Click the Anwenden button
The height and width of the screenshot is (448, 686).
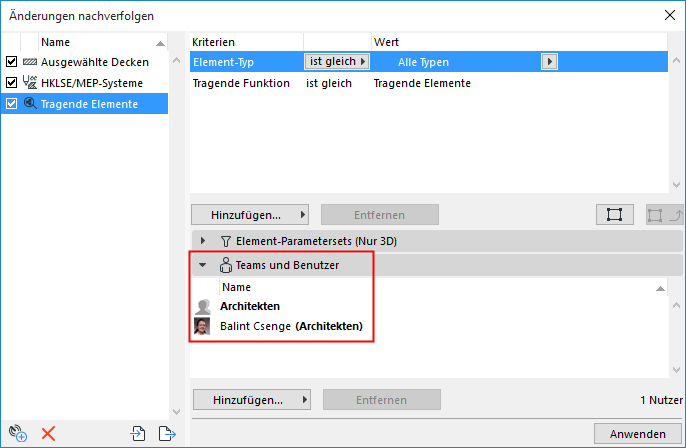click(637, 434)
